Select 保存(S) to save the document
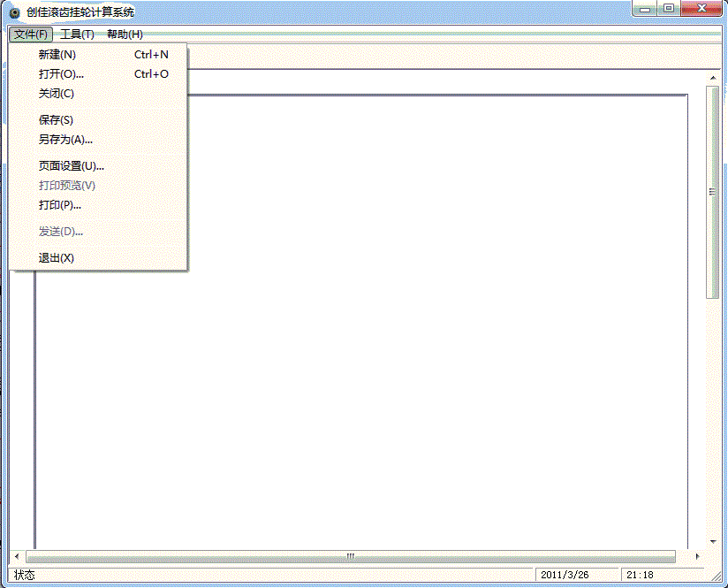Viewport: 728px width, 588px height. click(x=56, y=120)
